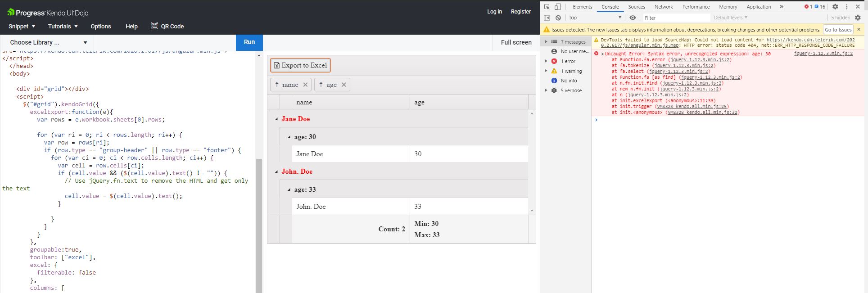Create live expression with eye icon
The image size is (868, 293).
pos(633,18)
